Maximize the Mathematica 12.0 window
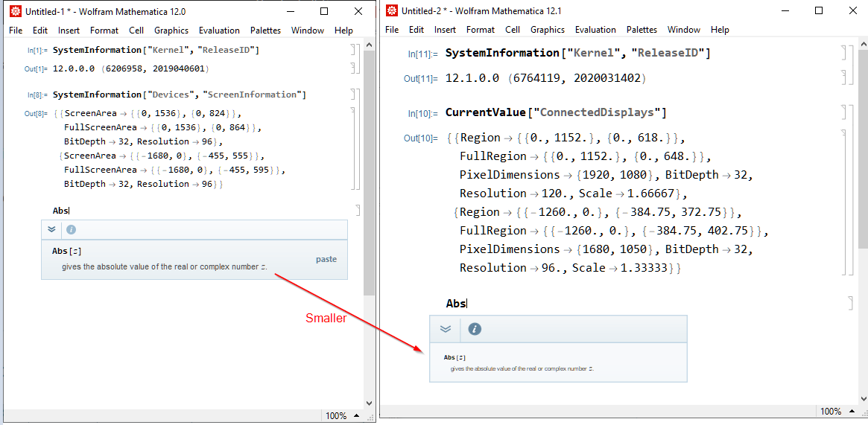 324,11
